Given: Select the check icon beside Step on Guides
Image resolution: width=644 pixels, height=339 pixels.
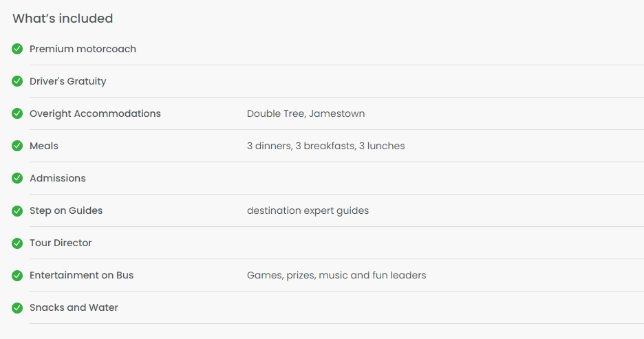Looking at the screenshot, I should pos(17,210).
